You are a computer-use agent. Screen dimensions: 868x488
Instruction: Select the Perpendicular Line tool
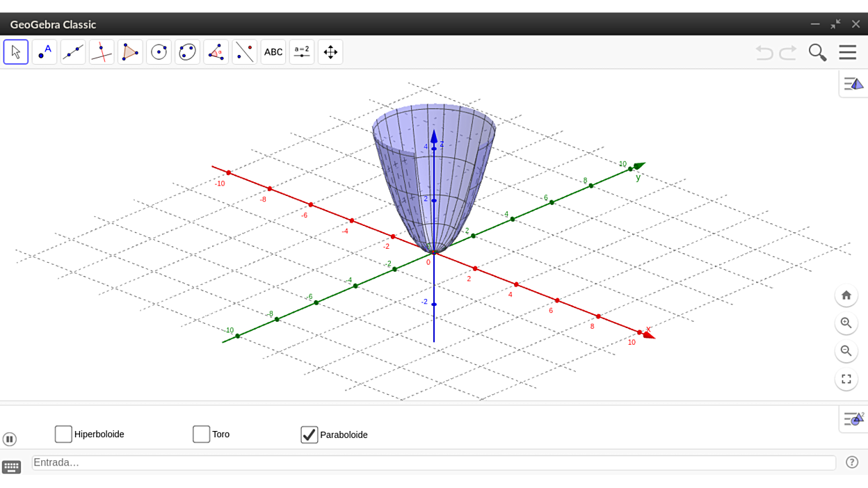point(101,51)
